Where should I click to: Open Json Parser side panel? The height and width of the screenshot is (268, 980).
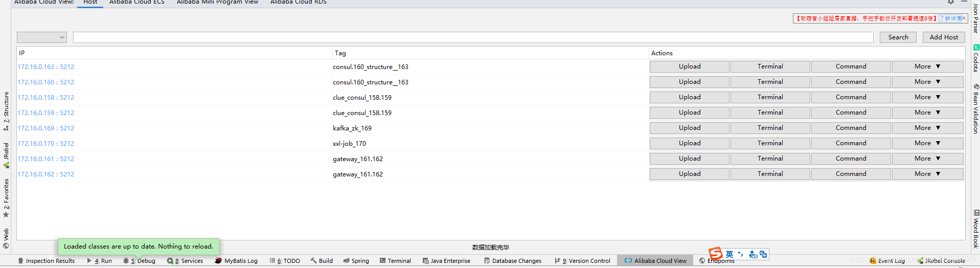point(975,18)
